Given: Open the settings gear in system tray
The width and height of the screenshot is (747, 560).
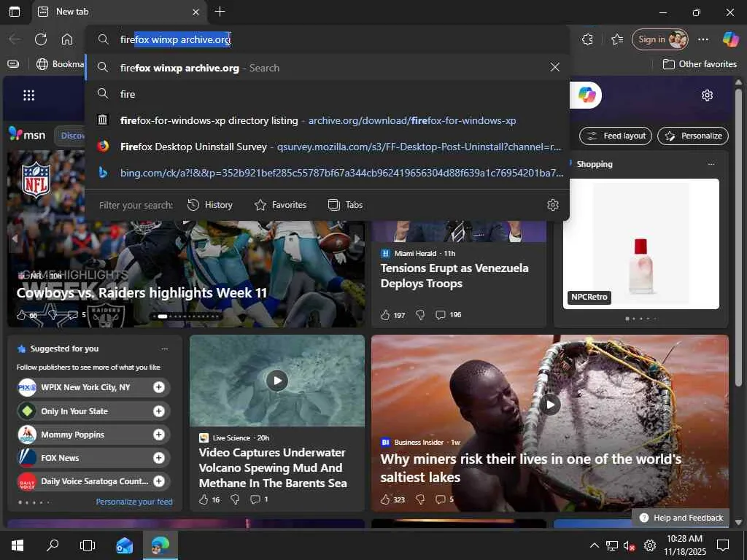Looking at the screenshot, I should tap(650, 545).
